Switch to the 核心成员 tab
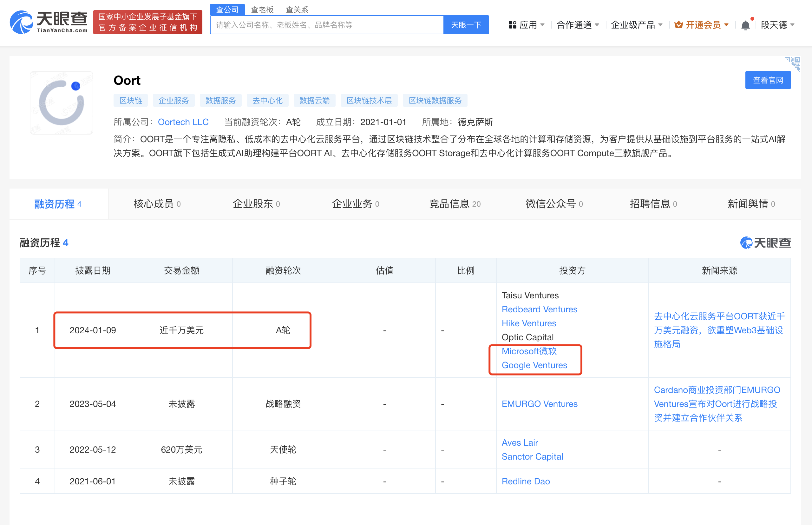The width and height of the screenshot is (812, 525). pos(157,204)
